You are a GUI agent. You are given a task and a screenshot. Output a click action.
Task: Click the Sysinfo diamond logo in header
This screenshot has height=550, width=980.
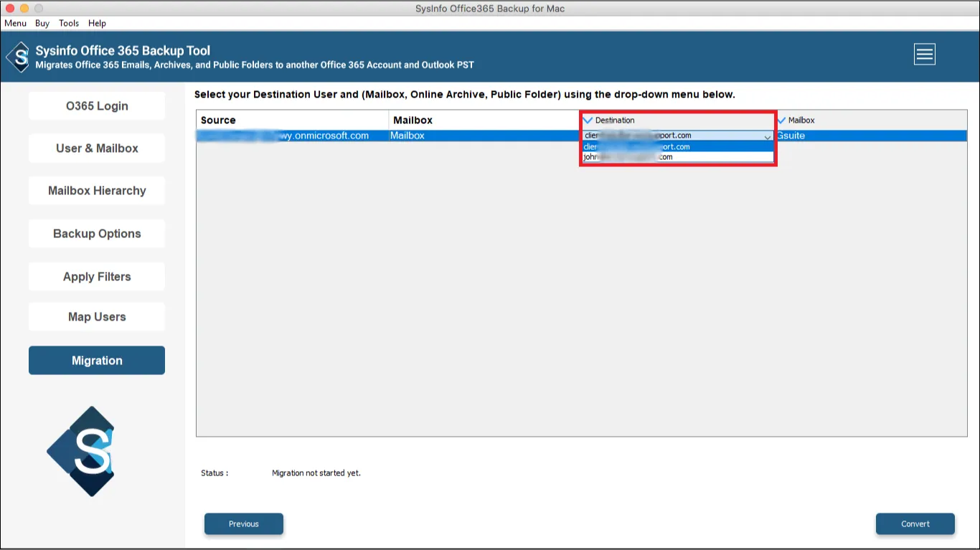[18, 57]
